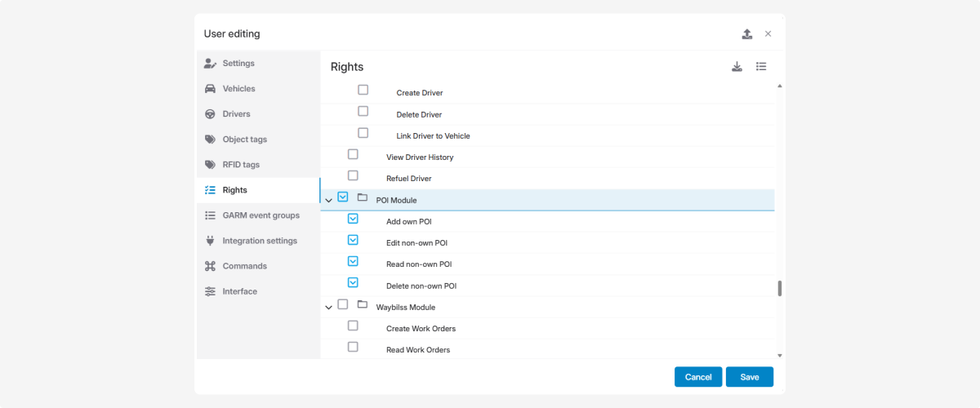
Task: Click the steering wheel icon beside Drivers
Action: click(x=210, y=114)
